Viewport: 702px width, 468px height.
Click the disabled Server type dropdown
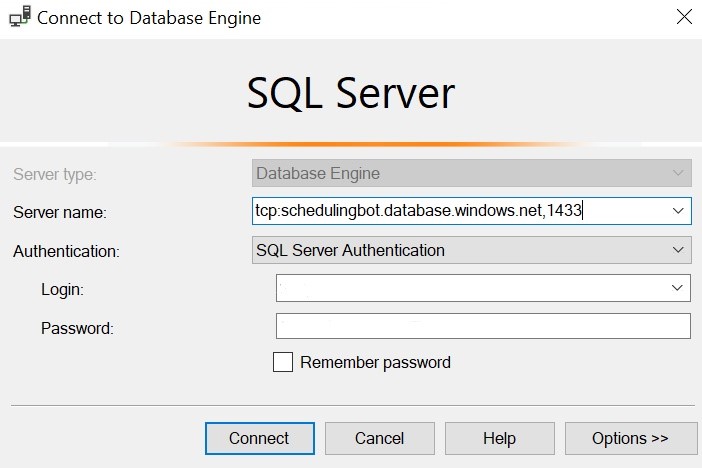click(471, 173)
